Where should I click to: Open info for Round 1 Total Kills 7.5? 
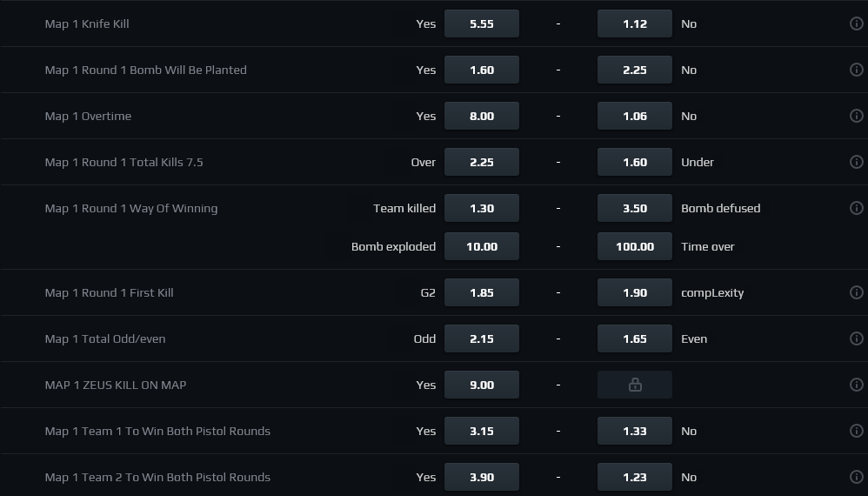tap(856, 162)
